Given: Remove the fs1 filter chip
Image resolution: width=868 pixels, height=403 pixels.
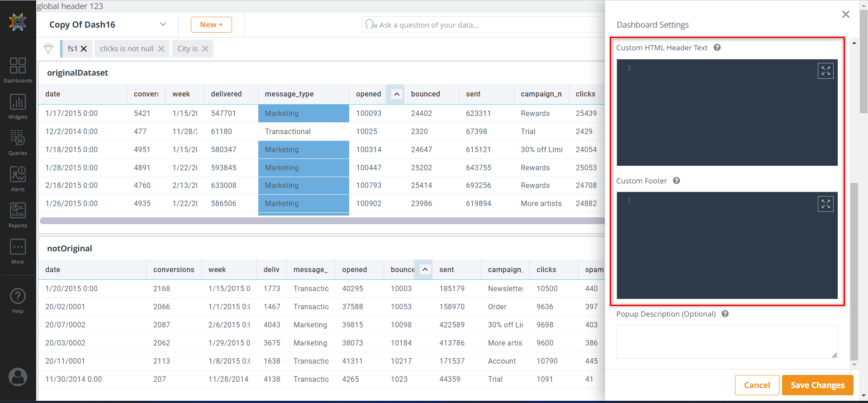Looking at the screenshot, I should point(84,49).
